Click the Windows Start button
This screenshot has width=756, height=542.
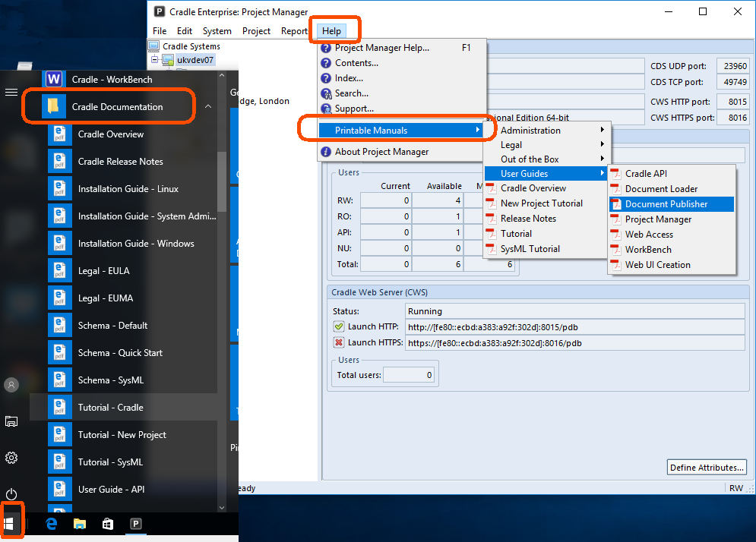(x=10, y=524)
